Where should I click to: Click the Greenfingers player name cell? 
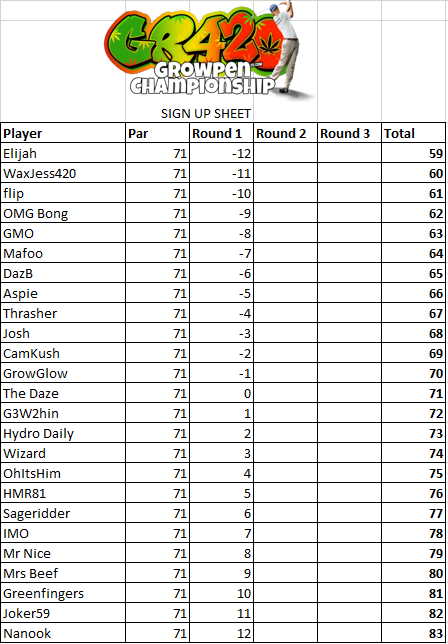(x=63, y=593)
